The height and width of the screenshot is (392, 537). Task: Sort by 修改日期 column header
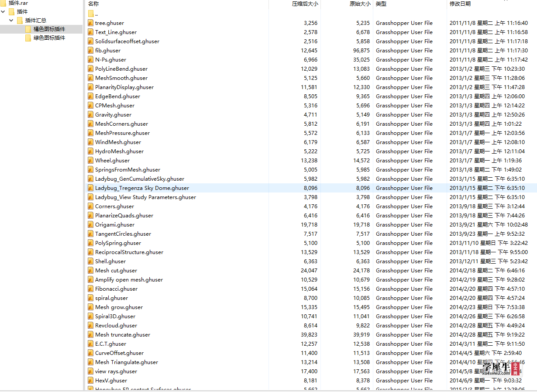(460, 4)
